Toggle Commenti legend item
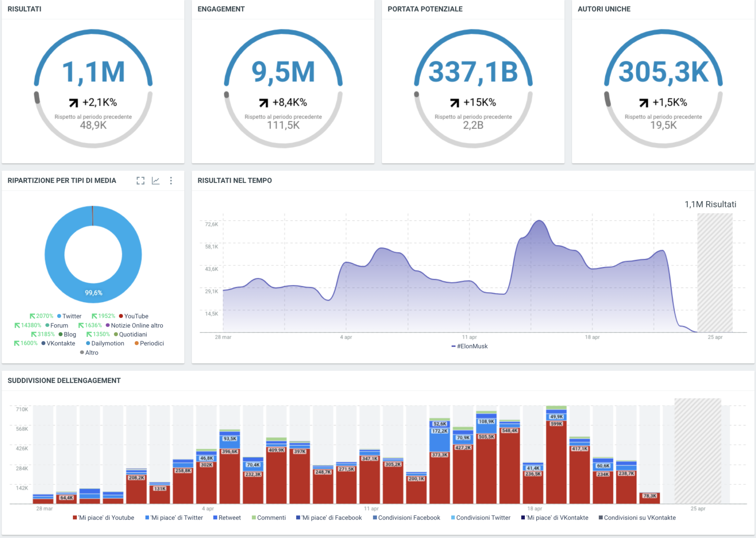Screen dimensions: 756x538 tap(269, 518)
